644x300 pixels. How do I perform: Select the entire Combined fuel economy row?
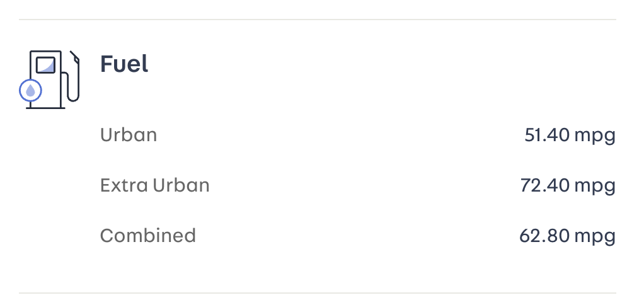tap(357, 236)
